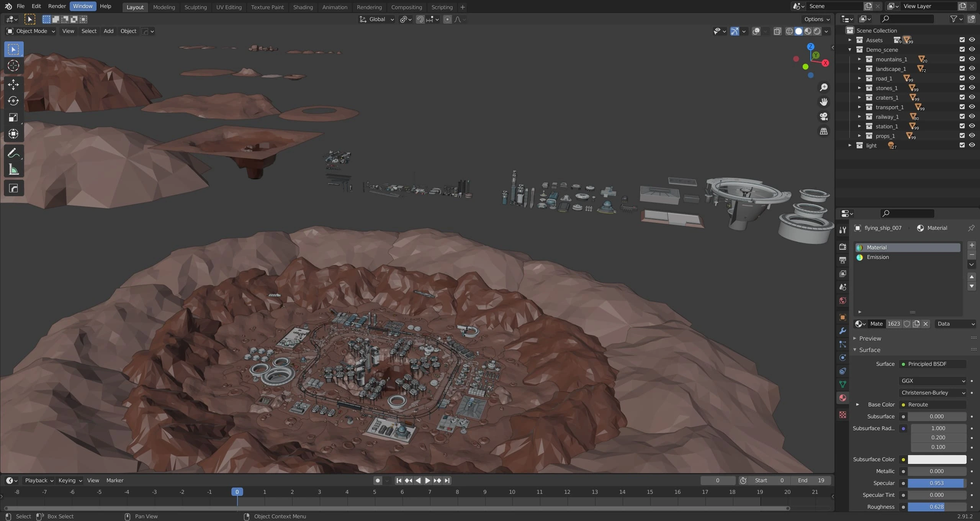The width and height of the screenshot is (980, 521).
Task: Open the Shading workspace tab
Action: click(303, 7)
